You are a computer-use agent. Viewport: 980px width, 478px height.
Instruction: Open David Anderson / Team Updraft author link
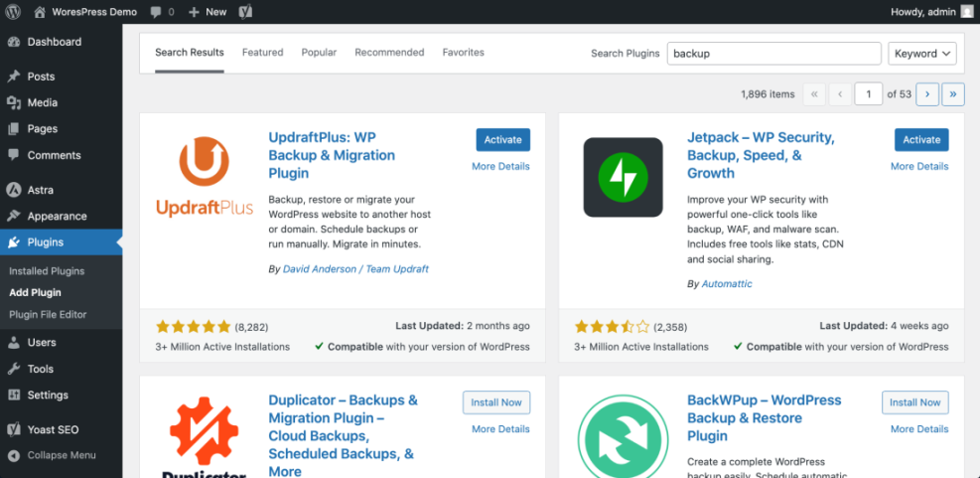coord(355,268)
